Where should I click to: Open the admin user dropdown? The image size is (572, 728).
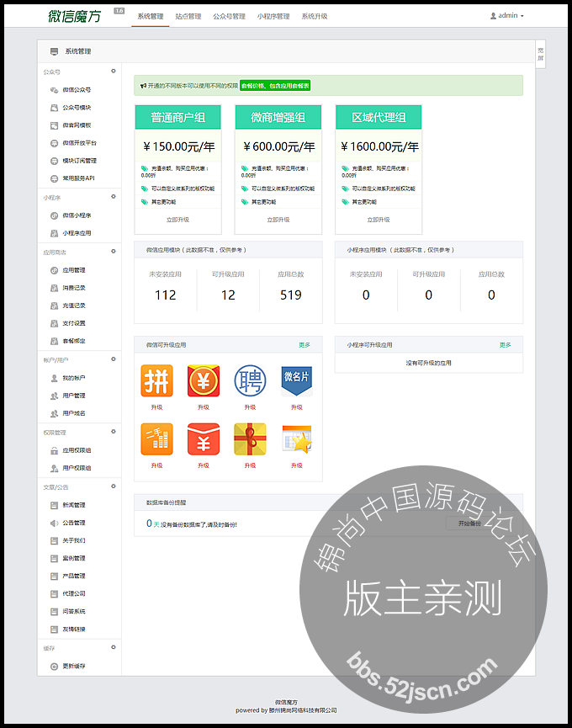tap(507, 16)
